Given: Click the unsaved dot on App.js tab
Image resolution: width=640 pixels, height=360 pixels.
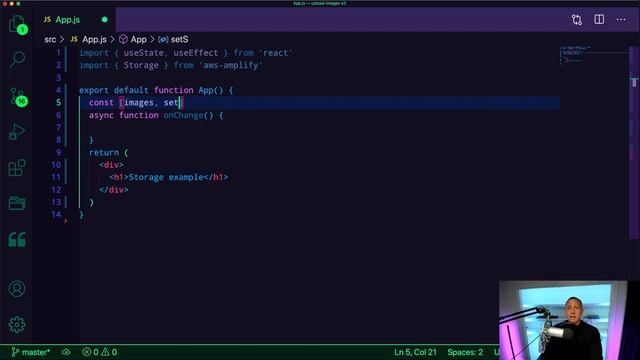Looking at the screenshot, I should click(104, 19).
